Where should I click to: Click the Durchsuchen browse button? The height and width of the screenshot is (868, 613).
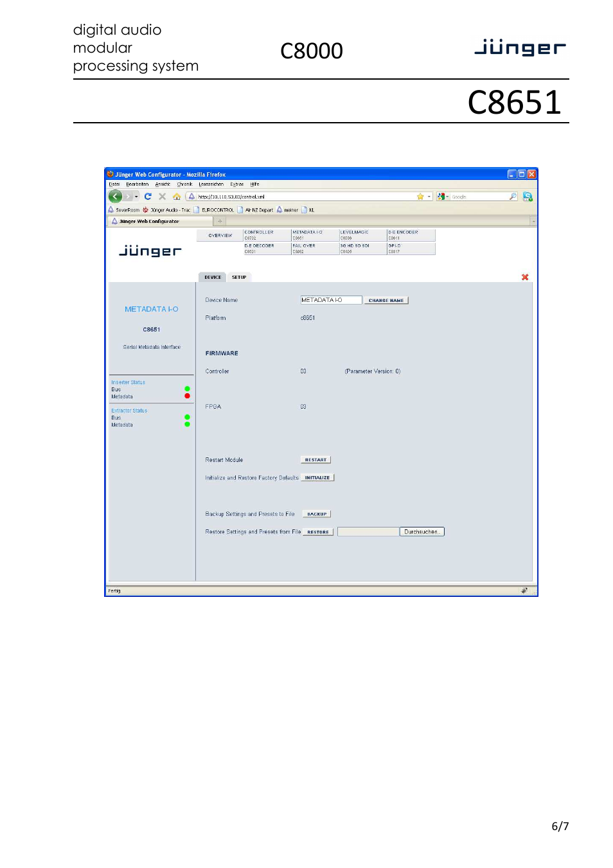click(x=422, y=532)
